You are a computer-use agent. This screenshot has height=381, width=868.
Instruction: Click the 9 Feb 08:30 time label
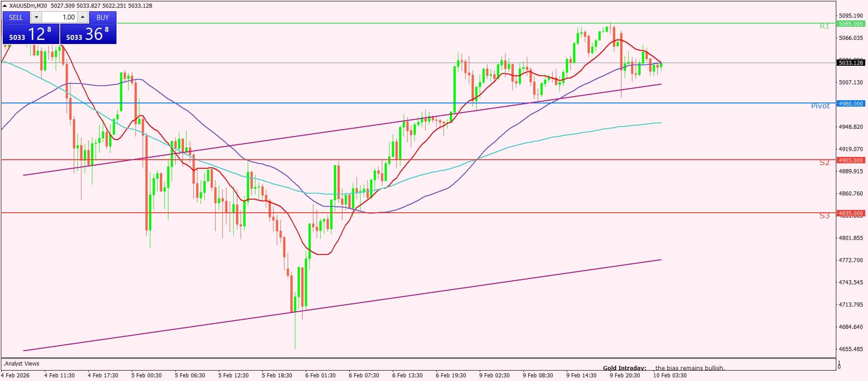538,375
